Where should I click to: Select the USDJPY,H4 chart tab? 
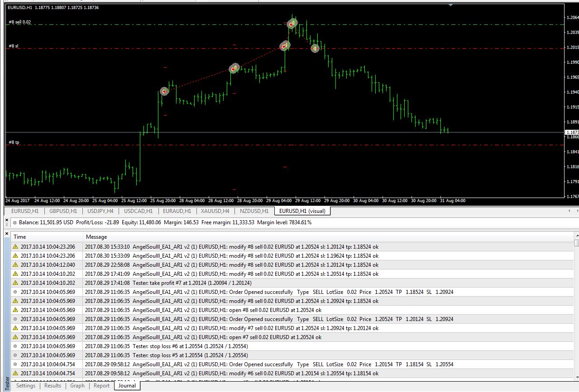pyautogui.click(x=100, y=211)
